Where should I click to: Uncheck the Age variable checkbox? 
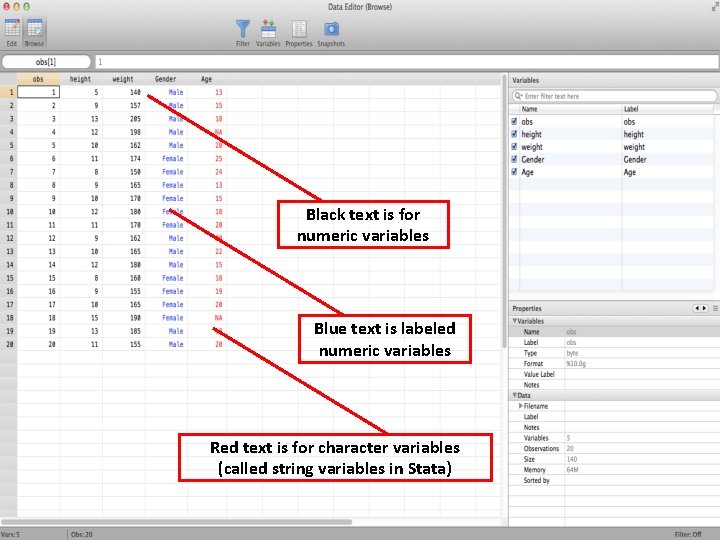click(x=514, y=172)
